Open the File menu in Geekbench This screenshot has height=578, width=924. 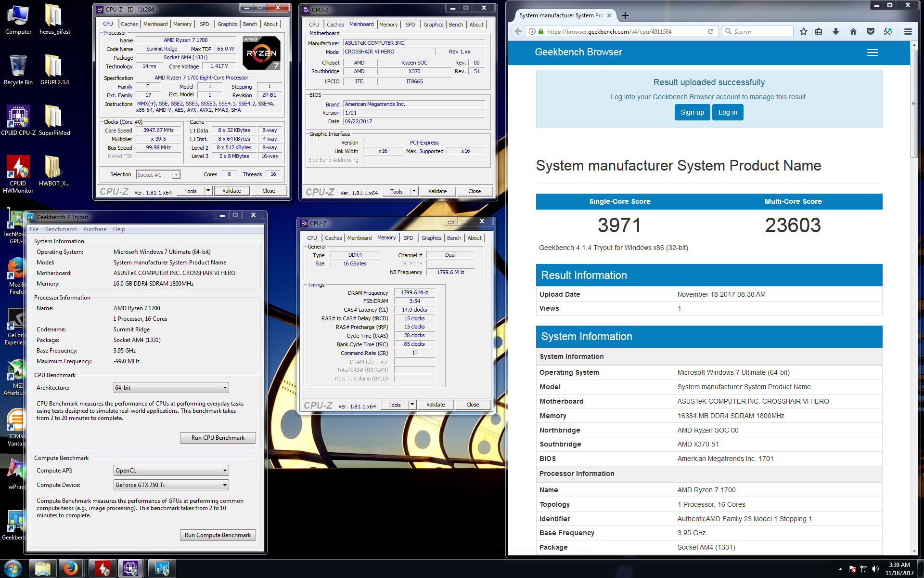pyautogui.click(x=34, y=229)
